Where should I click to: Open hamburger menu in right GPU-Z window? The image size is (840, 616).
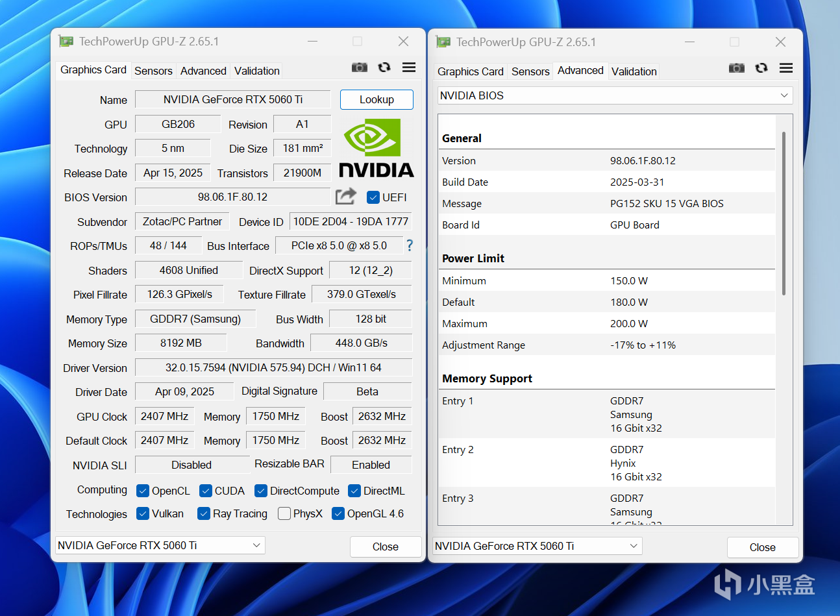tap(786, 68)
